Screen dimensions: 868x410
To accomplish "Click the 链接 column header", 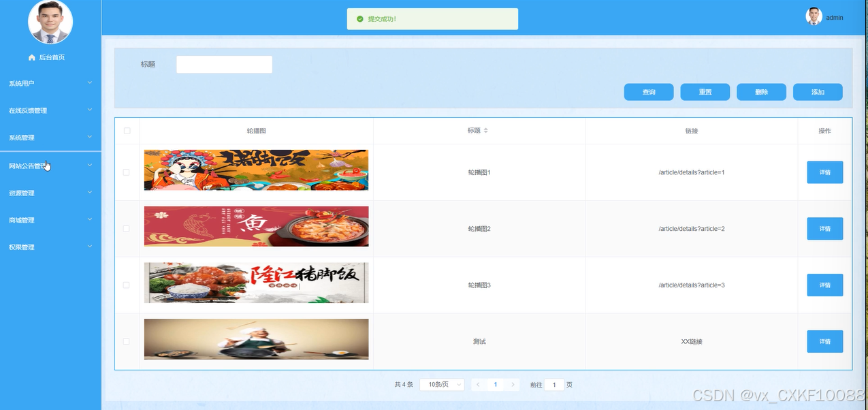I will (x=692, y=131).
